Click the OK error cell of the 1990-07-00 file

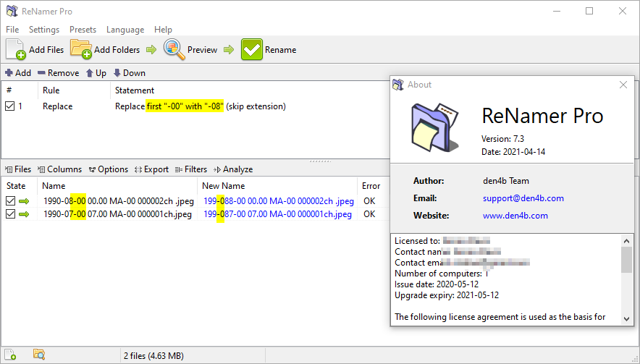point(369,214)
